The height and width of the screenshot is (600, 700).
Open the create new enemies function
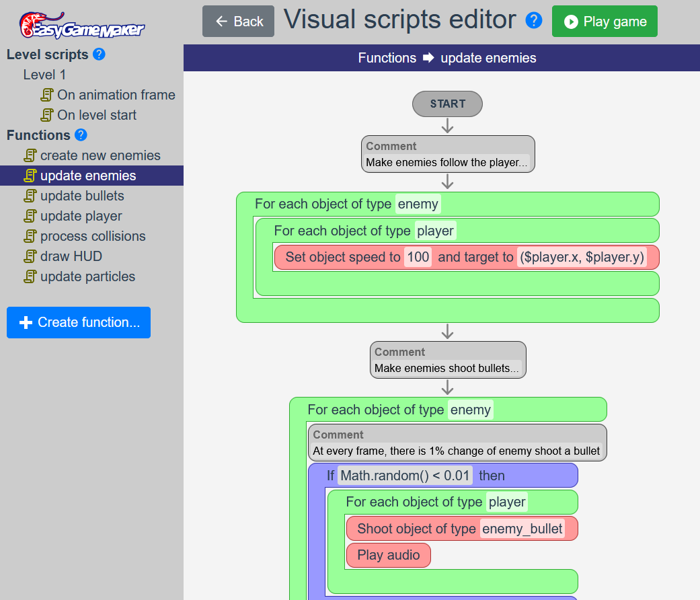(x=100, y=155)
